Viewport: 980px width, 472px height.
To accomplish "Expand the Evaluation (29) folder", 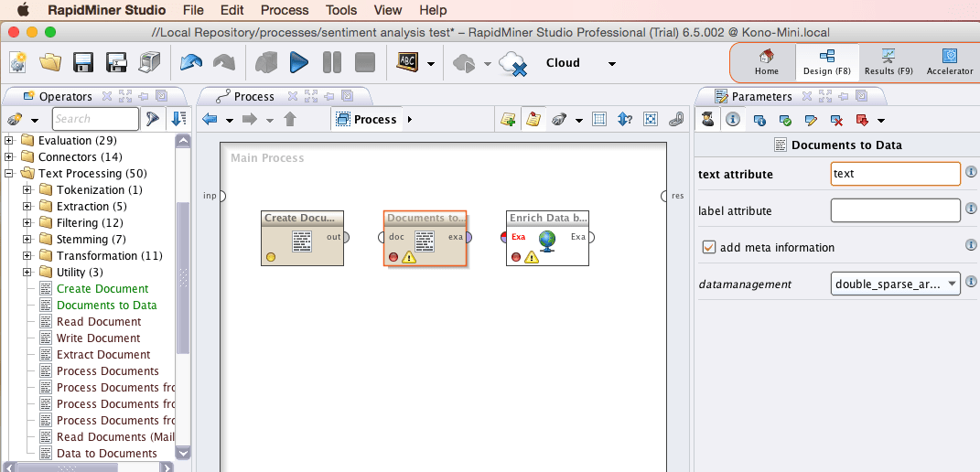I will coord(9,141).
